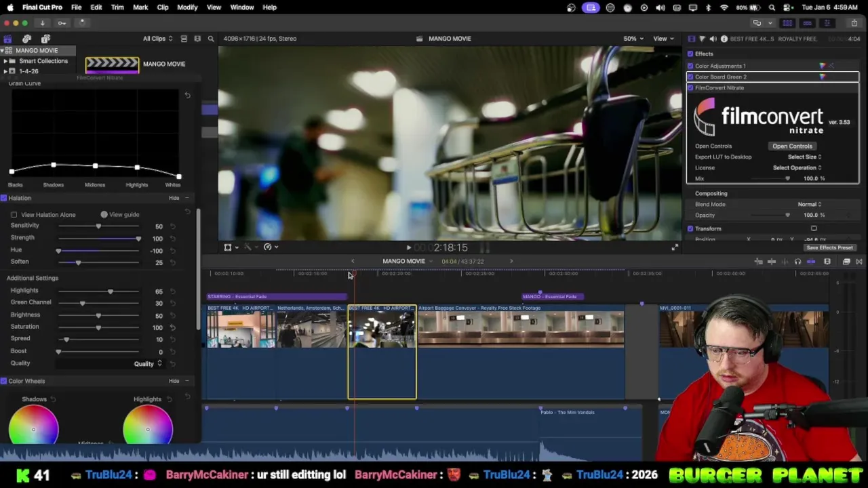Disable the Color Board Green 2 effect
This screenshot has height=488, width=868.
pos(690,77)
